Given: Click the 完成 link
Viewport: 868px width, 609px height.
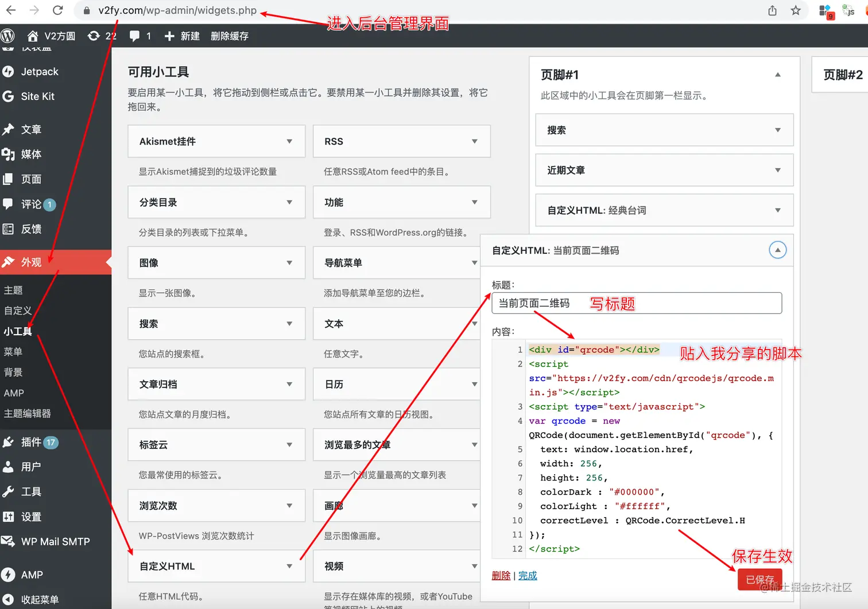Looking at the screenshot, I should pos(528,576).
